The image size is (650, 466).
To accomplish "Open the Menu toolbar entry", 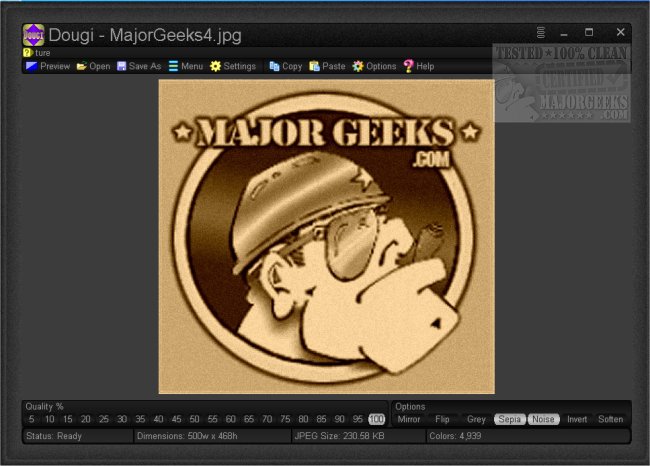I will (192, 66).
